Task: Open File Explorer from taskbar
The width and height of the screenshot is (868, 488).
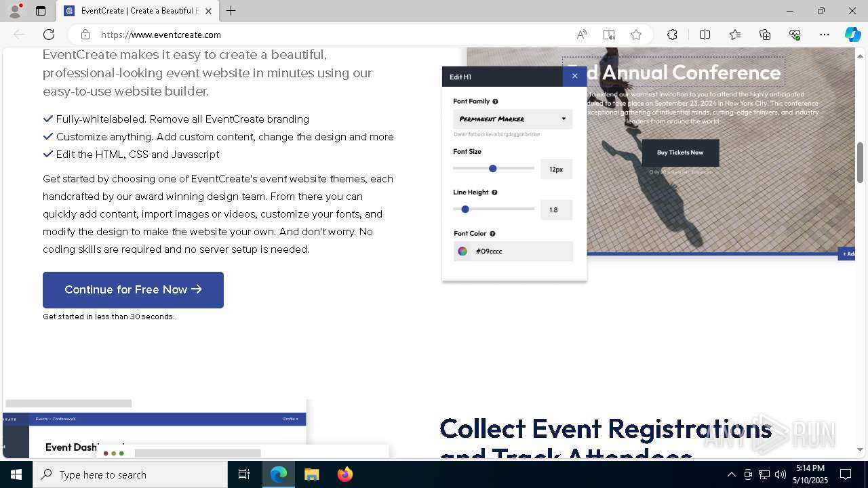Action: point(312,474)
